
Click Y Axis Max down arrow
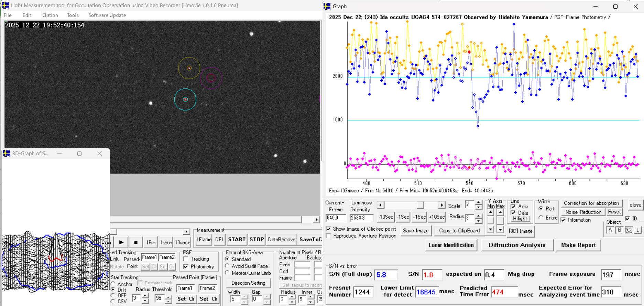[x=500, y=229]
